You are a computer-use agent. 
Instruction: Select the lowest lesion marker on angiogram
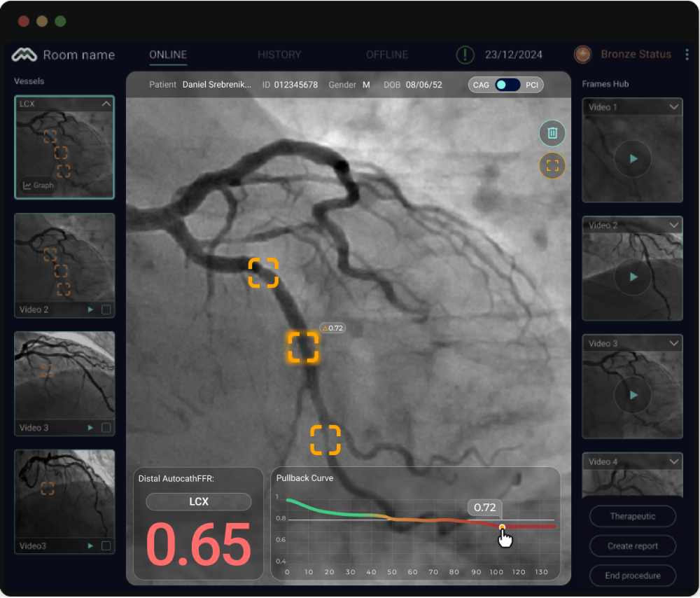pos(325,440)
